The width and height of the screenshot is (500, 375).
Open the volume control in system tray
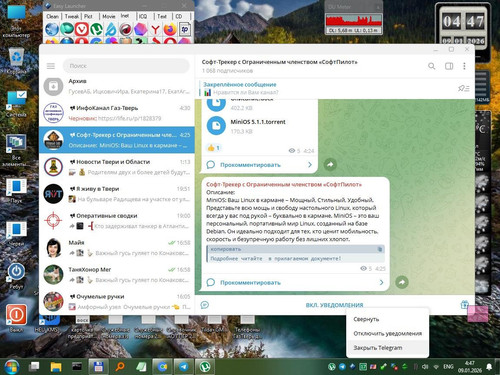425,367
